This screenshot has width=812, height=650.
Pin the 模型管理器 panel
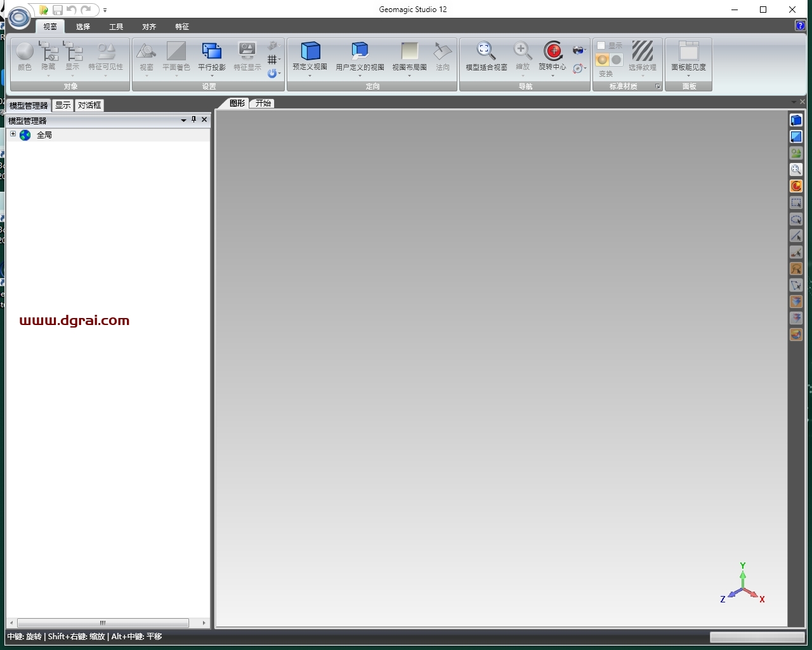pyautogui.click(x=194, y=119)
